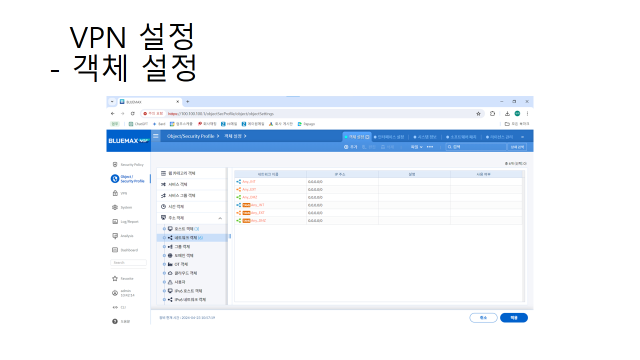Image resolution: width=640 pixels, height=360 pixels.
Task: Sort by the IP 주소 column header
Action: point(342,174)
